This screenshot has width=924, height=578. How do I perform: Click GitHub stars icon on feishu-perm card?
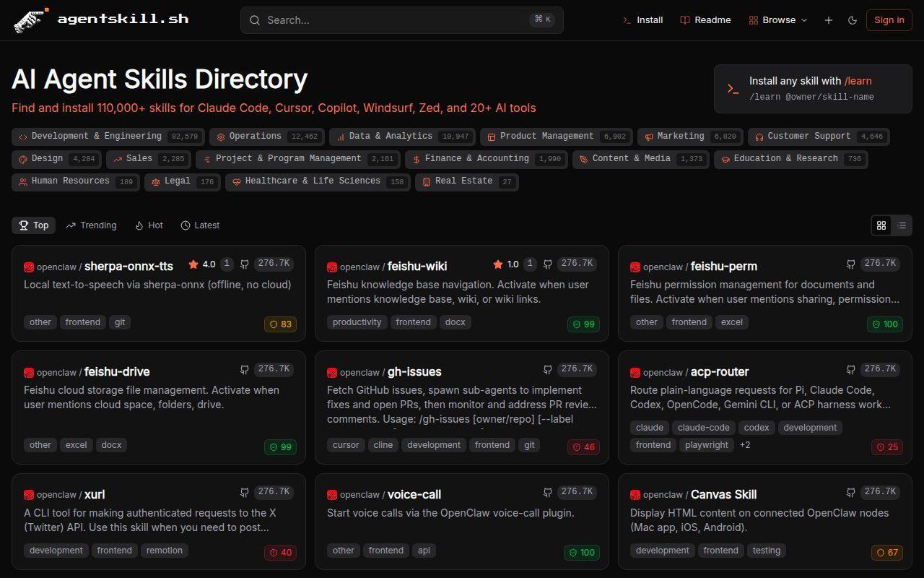(x=851, y=264)
